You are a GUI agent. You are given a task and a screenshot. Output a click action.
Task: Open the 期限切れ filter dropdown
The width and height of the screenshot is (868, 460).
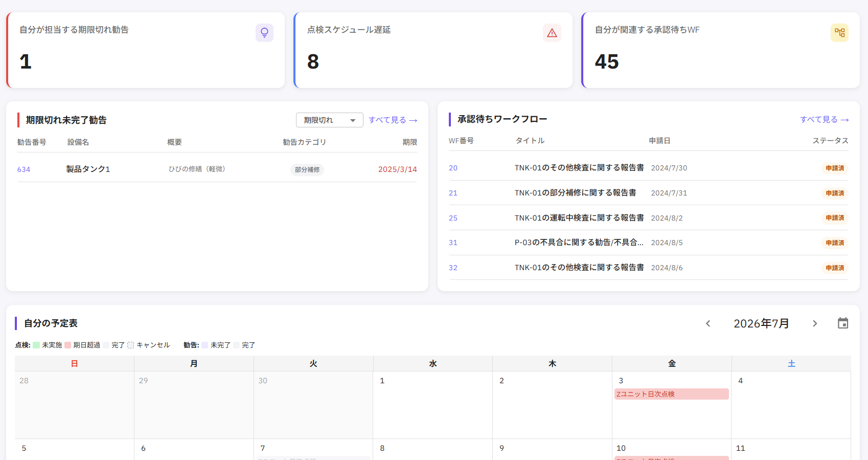tap(329, 120)
